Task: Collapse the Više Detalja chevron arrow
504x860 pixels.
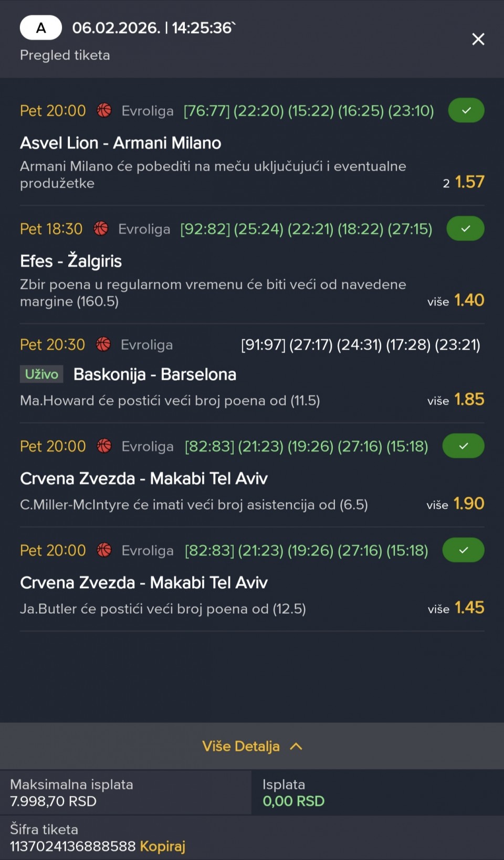Action: pos(296,746)
